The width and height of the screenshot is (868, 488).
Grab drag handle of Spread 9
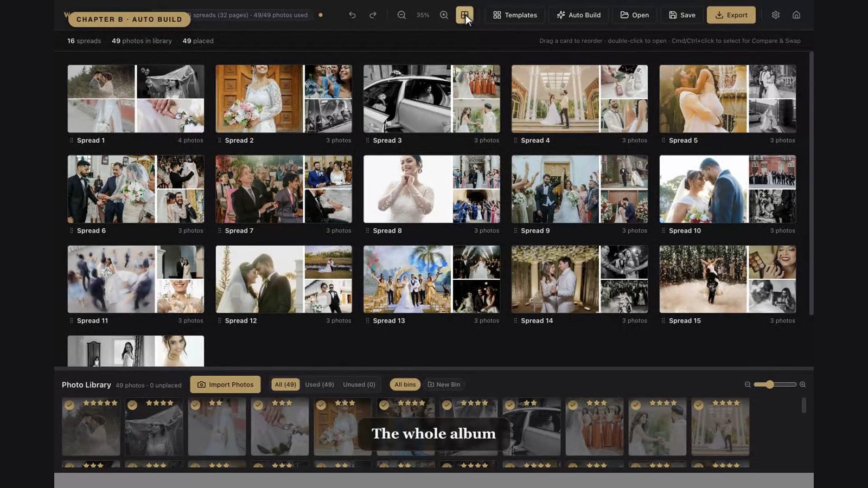click(515, 230)
